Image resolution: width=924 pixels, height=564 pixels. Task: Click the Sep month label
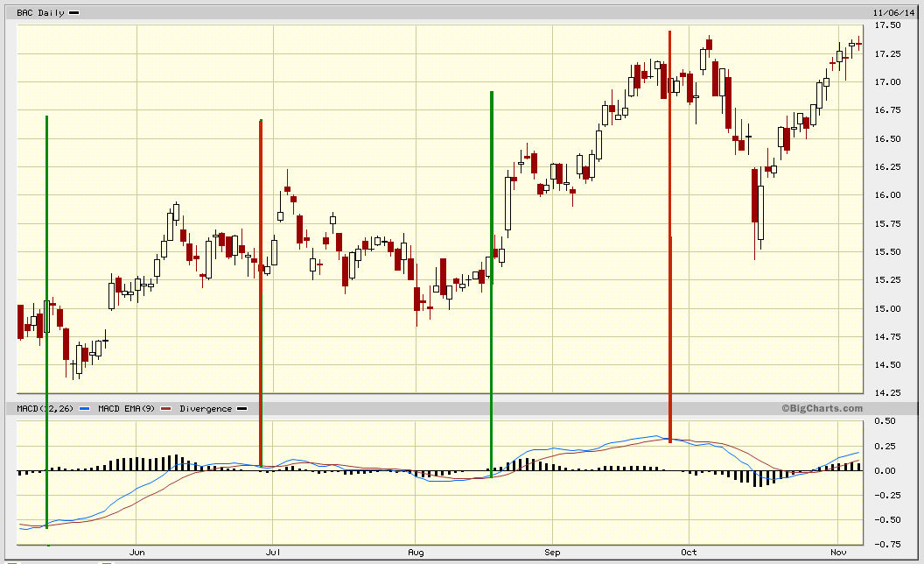tap(552, 553)
